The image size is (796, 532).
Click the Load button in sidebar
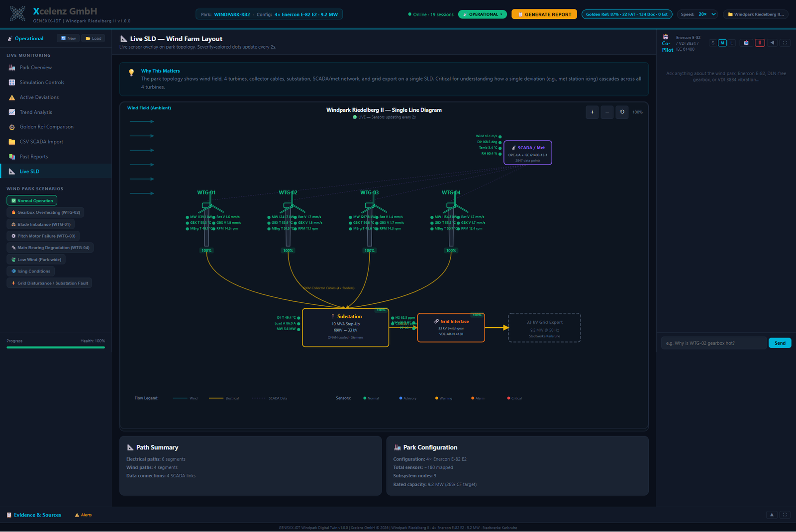[93, 38]
